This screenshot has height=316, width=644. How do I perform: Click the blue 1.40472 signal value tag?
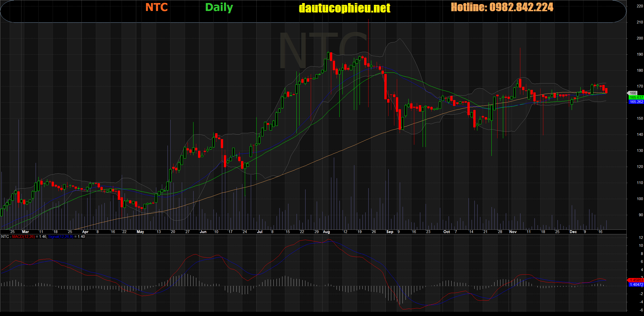[636, 285]
